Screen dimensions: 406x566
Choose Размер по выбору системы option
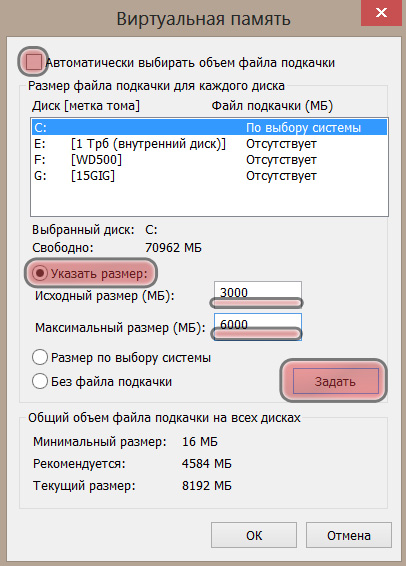(x=40, y=357)
